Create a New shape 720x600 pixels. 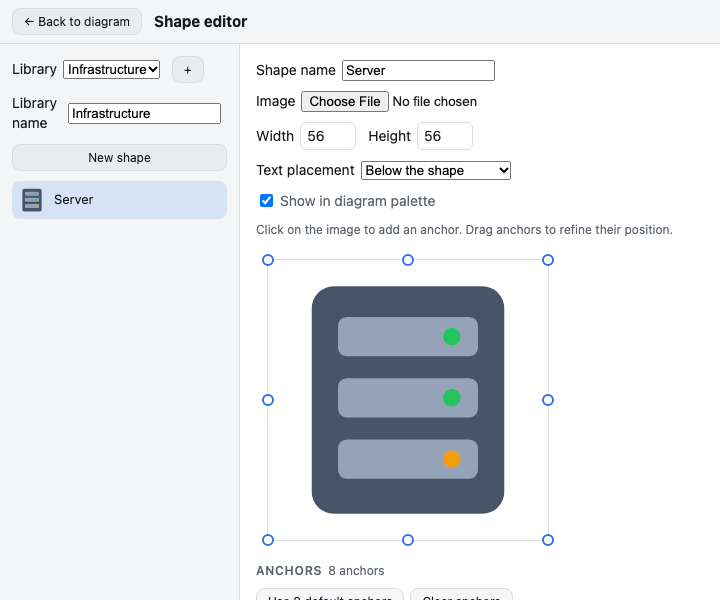pyautogui.click(x=119, y=157)
